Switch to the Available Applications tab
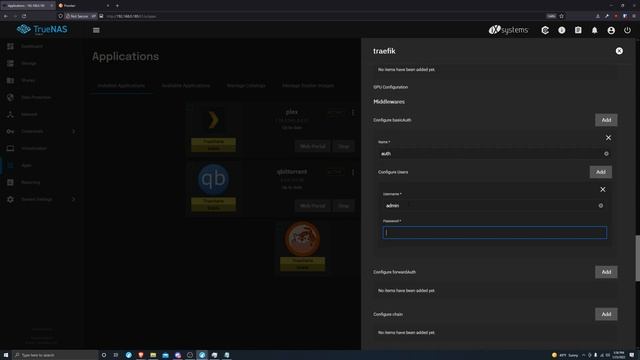Image resolution: width=640 pixels, height=360 pixels. tap(186, 86)
